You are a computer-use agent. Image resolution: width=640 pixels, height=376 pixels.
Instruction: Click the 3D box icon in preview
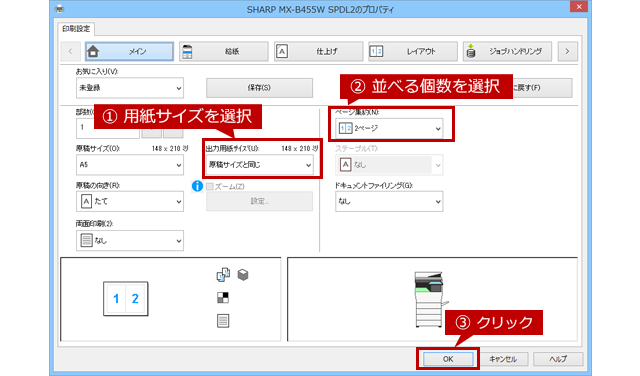(x=243, y=275)
